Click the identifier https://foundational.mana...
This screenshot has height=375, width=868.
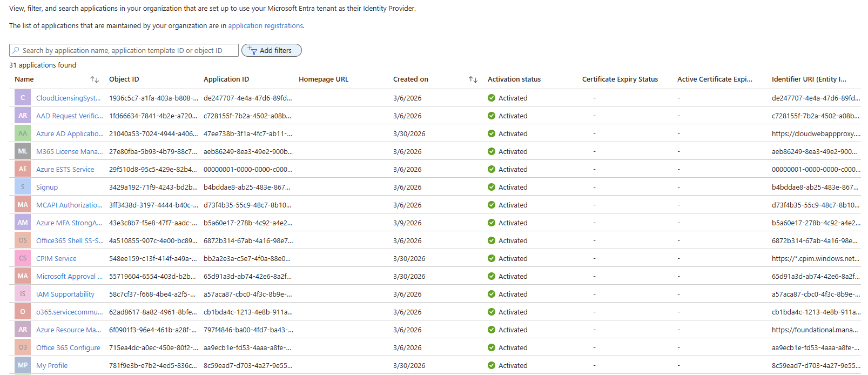(x=815, y=330)
